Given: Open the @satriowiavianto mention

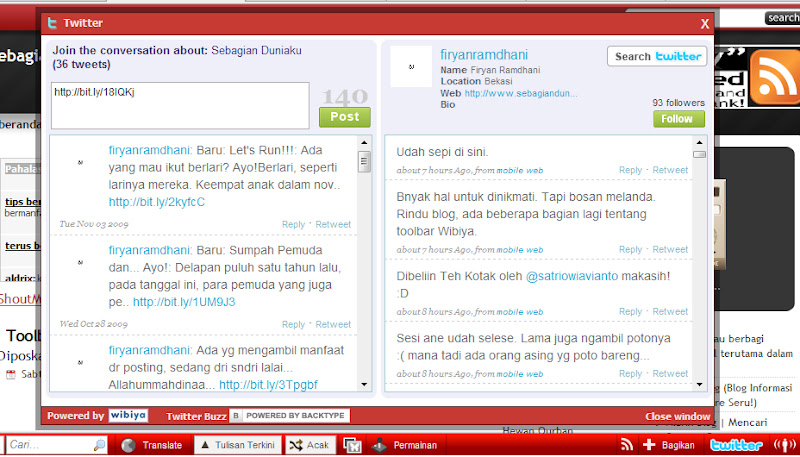Looking at the screenshot, I should point(571,276).
